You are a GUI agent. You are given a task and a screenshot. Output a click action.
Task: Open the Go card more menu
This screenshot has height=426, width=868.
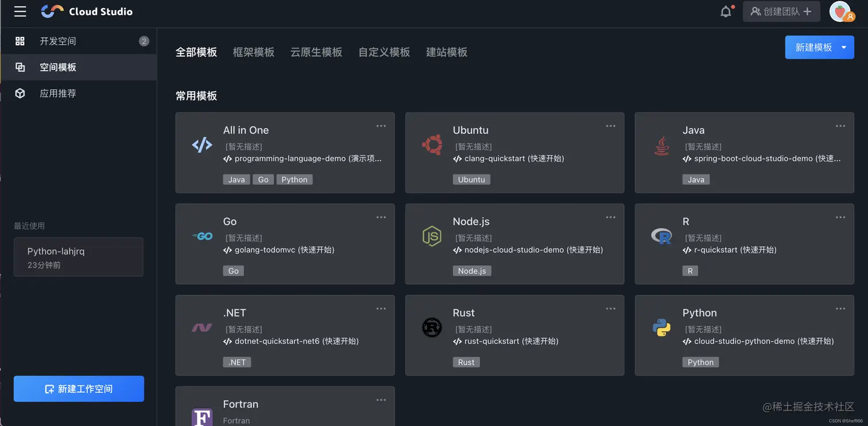381,217
